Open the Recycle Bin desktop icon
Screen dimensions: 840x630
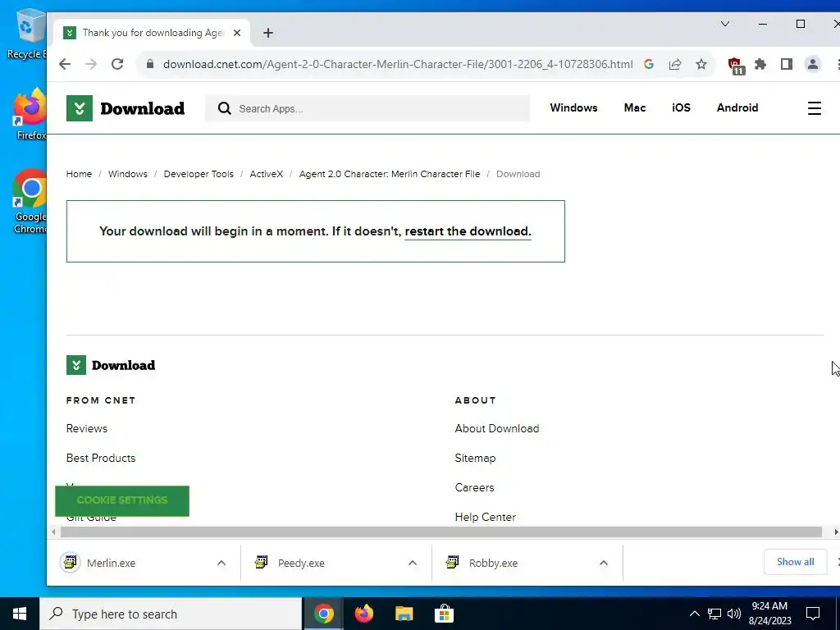click(x=27, y=34)
